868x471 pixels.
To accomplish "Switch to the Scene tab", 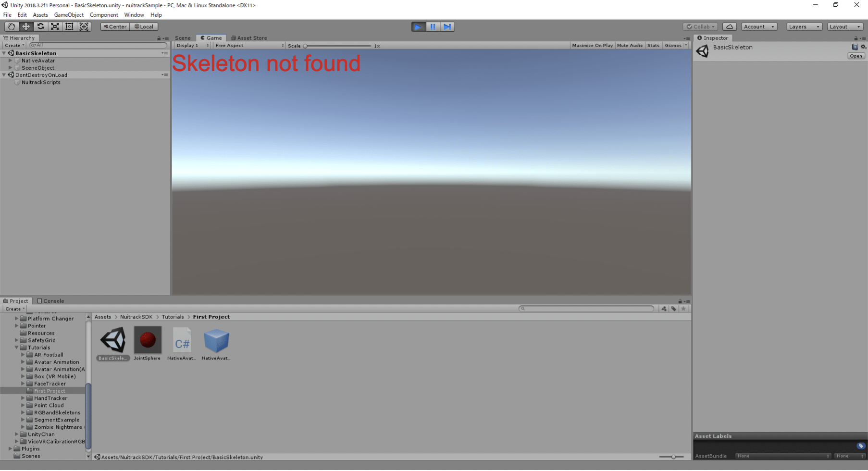I will click(x=183, y=38).
